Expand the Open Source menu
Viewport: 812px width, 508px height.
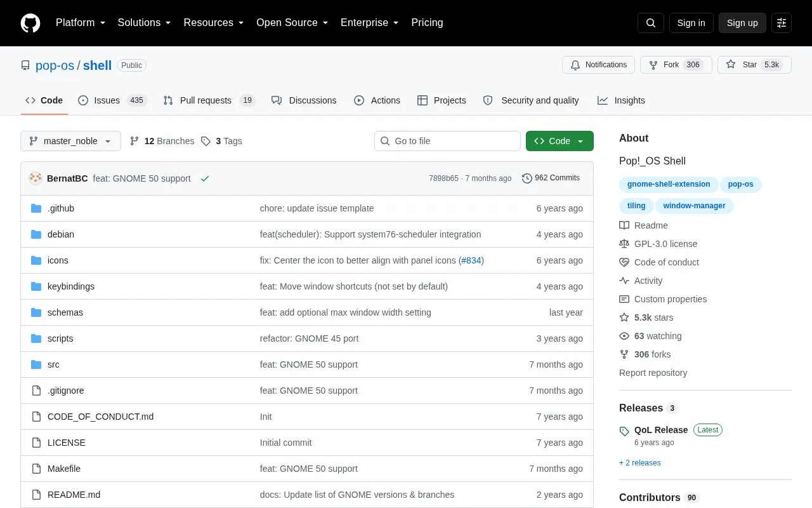click(292, 23)
